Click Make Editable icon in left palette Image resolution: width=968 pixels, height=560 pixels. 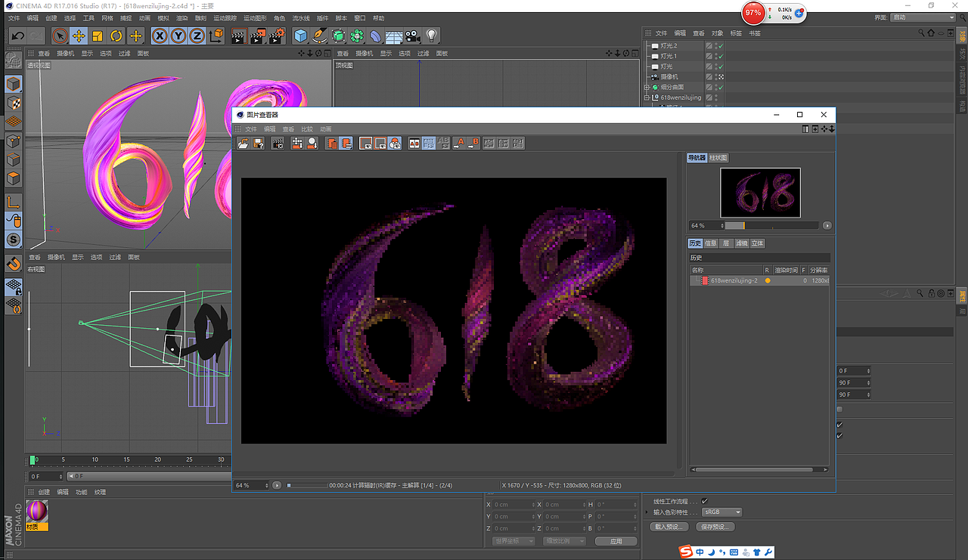(x=14, y=61)
